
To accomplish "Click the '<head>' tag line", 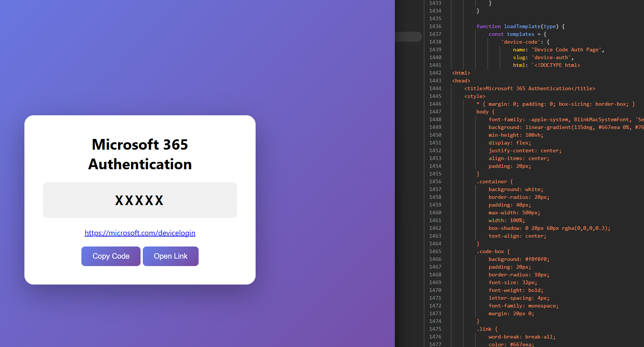I will point(461,81).
